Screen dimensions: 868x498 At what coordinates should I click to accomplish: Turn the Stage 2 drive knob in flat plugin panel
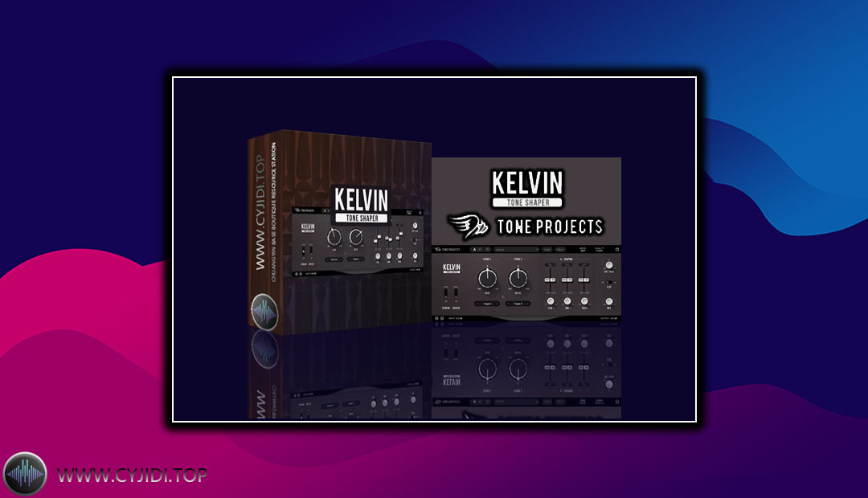tap(518, 279)
